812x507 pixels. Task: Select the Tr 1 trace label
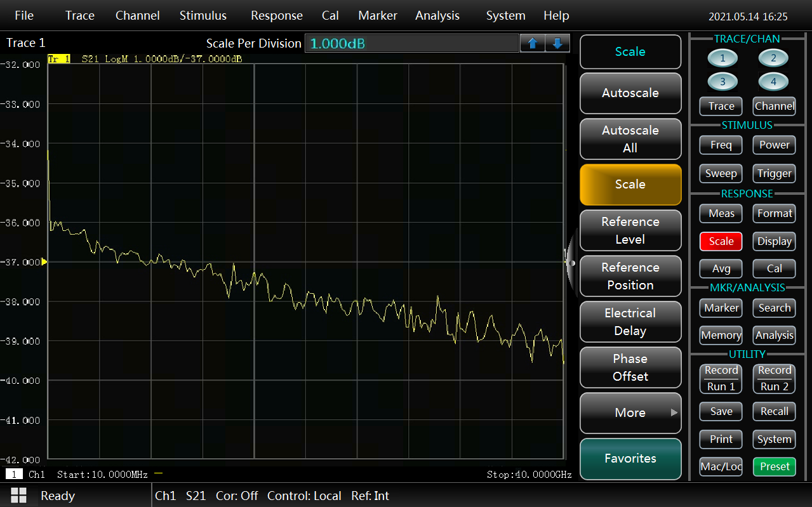tap(59, 59)
